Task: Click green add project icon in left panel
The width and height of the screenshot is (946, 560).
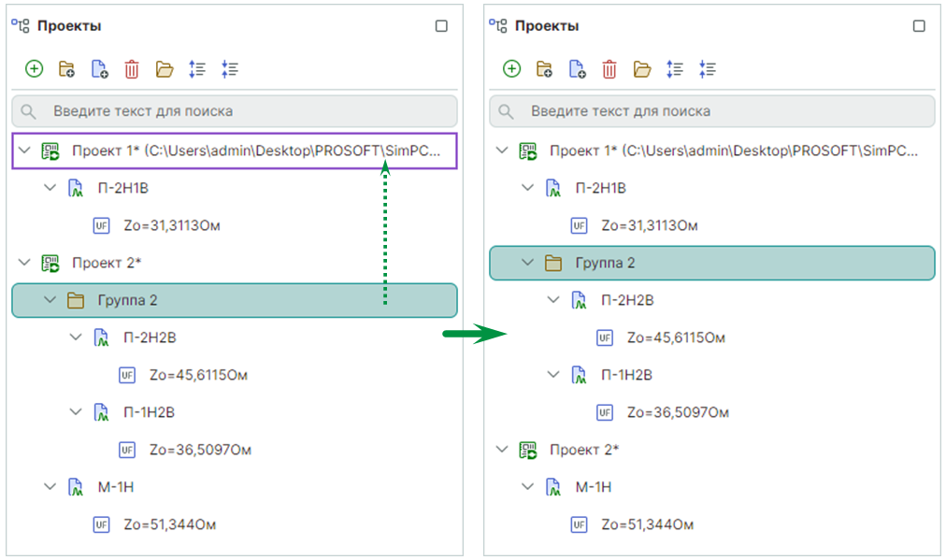Action: [34, 68]
